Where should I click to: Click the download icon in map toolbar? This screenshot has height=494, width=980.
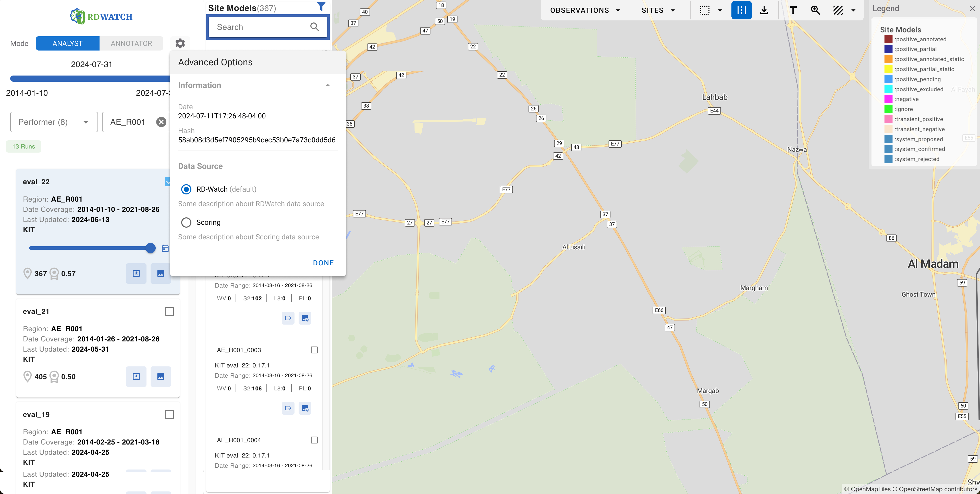[764, 10]
